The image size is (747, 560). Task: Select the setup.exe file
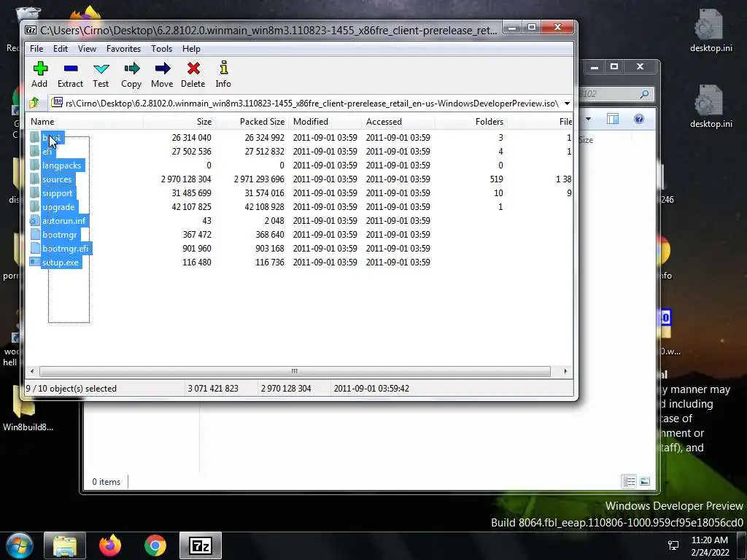click(61, 262)
